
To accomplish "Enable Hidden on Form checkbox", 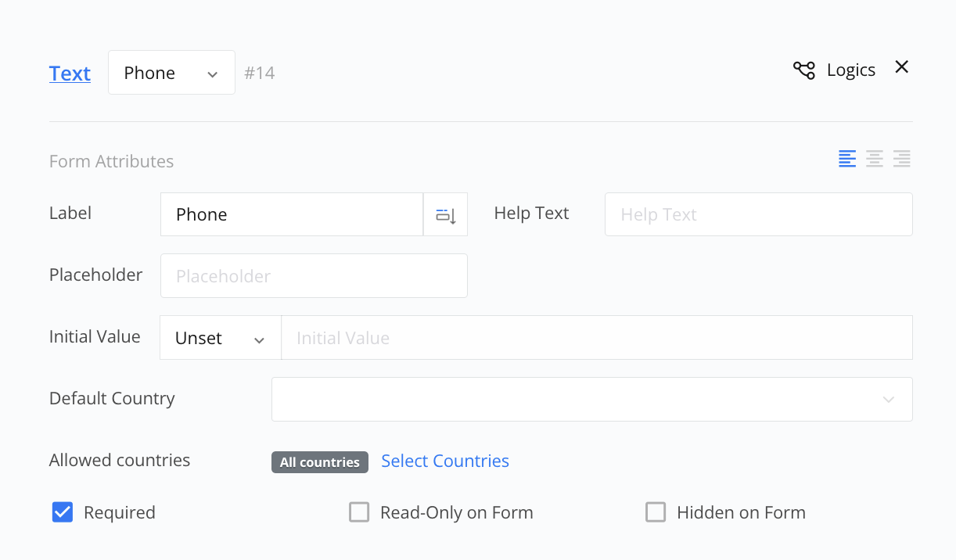I will coord(656,512).
